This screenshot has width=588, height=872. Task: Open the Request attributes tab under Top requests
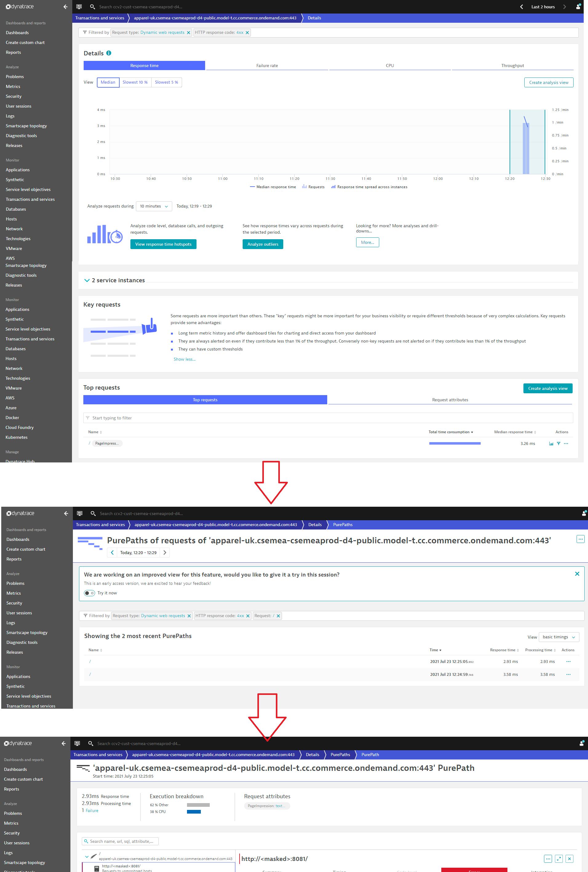[450, 400]
